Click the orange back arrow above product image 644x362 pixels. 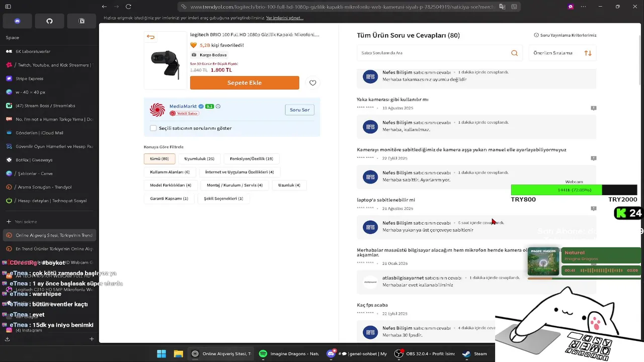point(150,37)
